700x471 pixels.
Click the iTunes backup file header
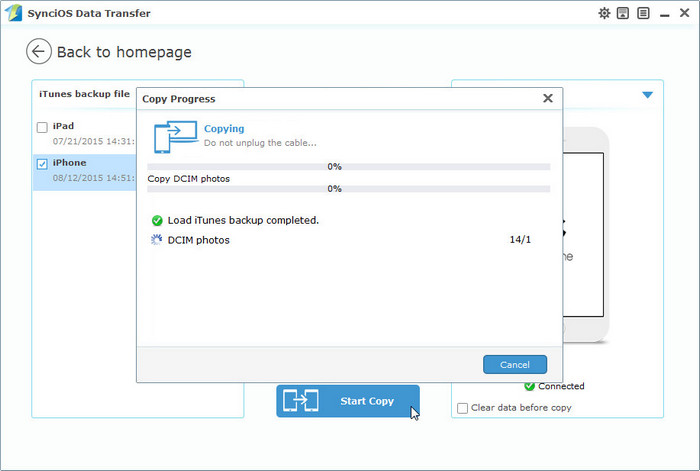(x=84, y=94)
